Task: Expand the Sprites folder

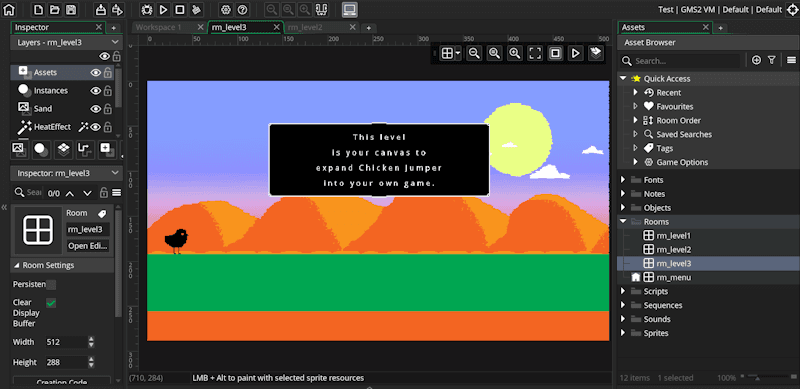Action: point(622,333)
